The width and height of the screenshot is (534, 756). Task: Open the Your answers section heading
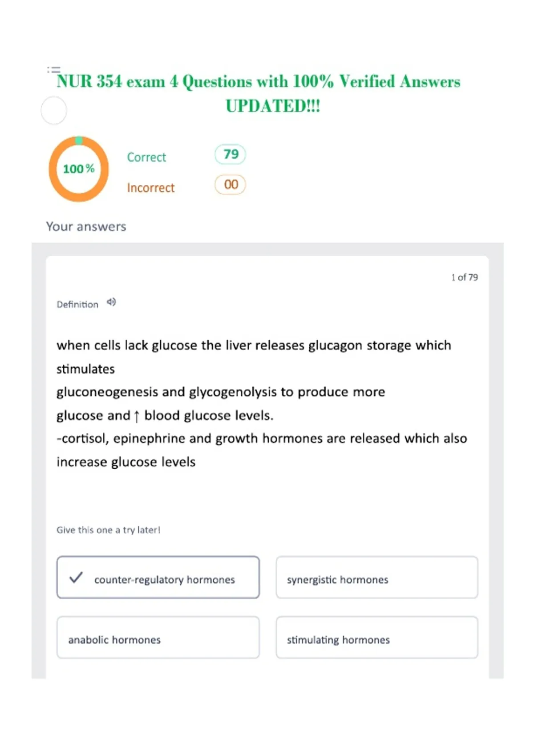click(x=86, y=226)
